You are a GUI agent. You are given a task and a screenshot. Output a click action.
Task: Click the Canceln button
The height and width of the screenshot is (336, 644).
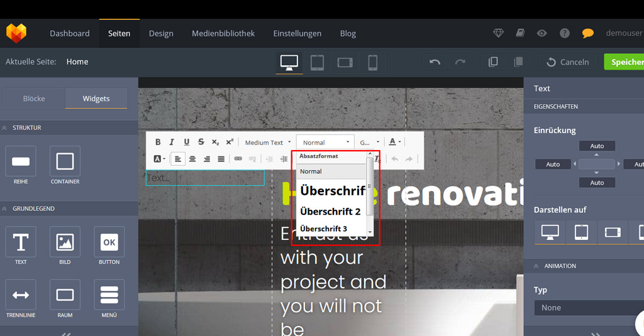(568, 62)
